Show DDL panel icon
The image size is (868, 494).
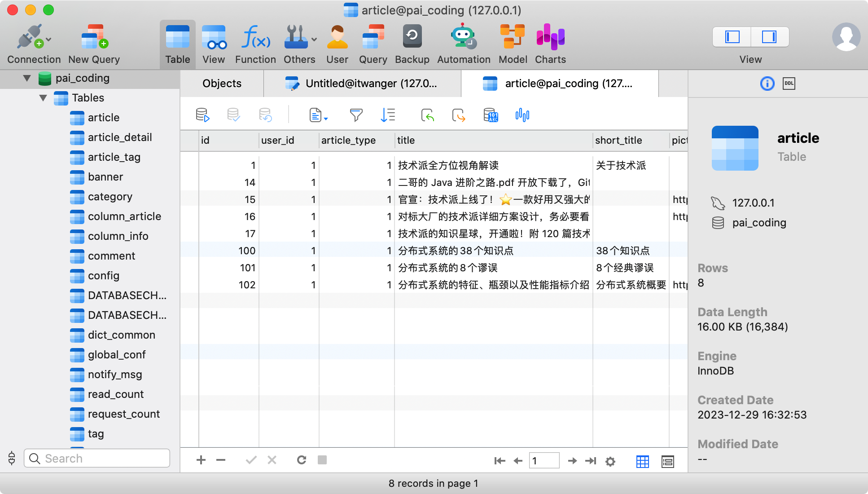789,84
